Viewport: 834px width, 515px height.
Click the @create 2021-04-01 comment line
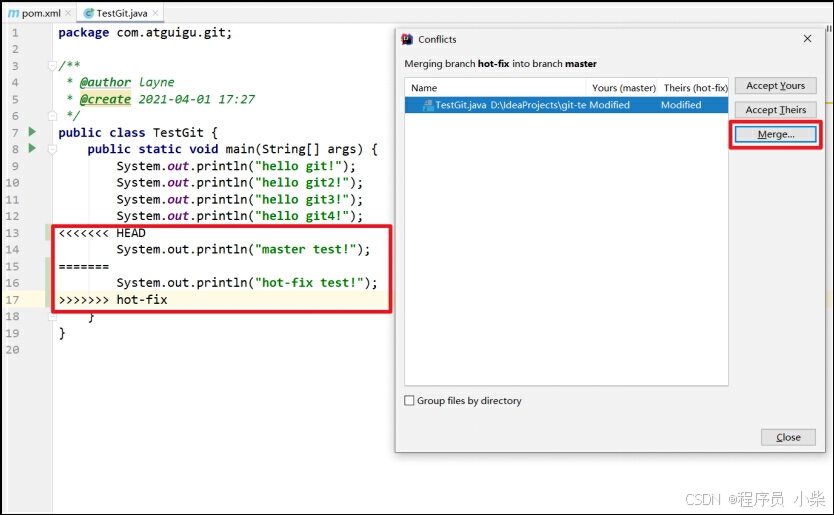click(x=161, y=99)
